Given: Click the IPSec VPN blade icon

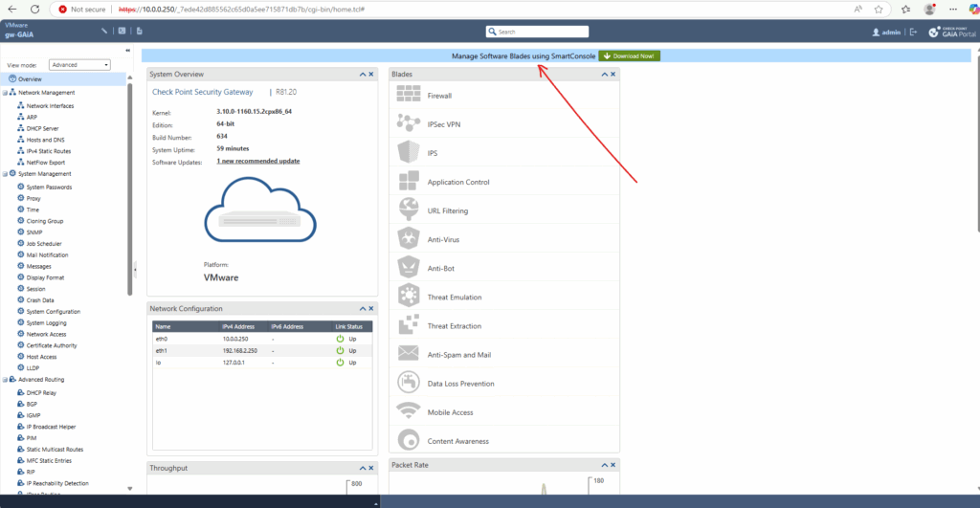Looking at the screenshot, I should pos(408,123).
